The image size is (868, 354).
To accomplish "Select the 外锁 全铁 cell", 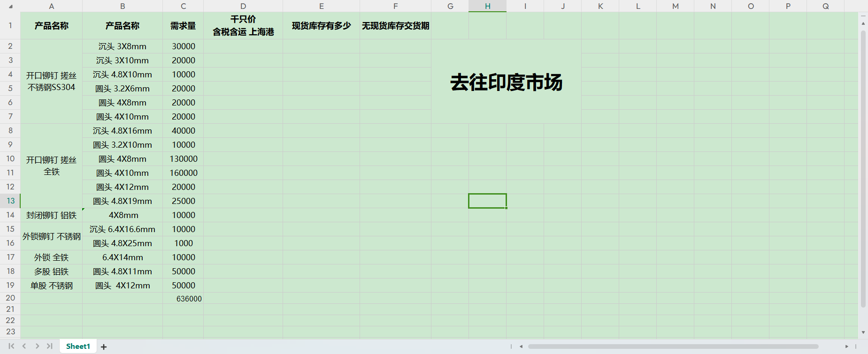I will (52, 257).
